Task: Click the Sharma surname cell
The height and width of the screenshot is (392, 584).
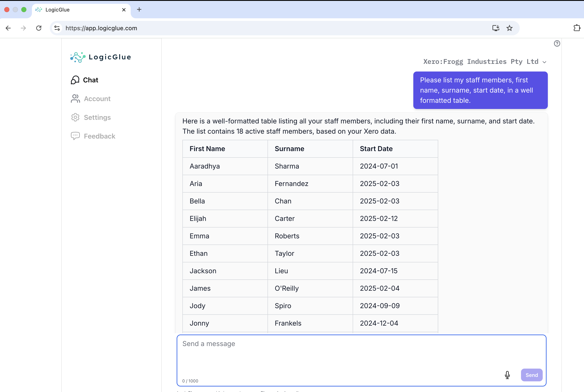Action: coord(310,166)
